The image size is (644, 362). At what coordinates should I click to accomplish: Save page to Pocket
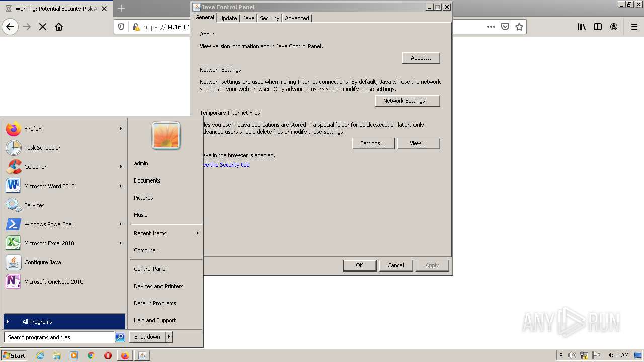[505, 27]
